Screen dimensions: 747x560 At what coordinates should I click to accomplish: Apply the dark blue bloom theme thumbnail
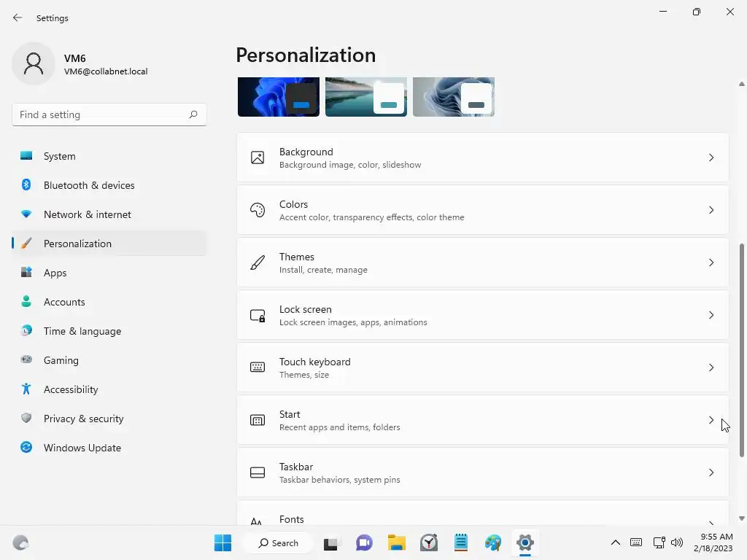[x=278, y=97]
